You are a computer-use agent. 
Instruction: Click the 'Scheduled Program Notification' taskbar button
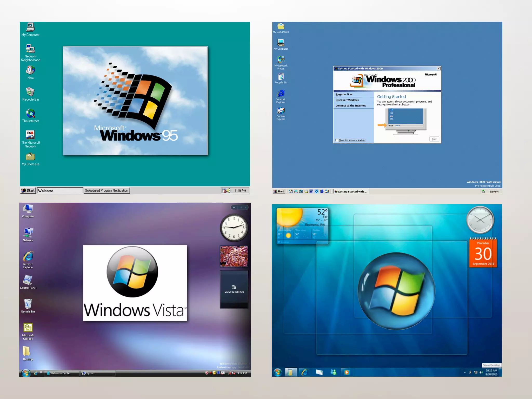pos(107,190)
